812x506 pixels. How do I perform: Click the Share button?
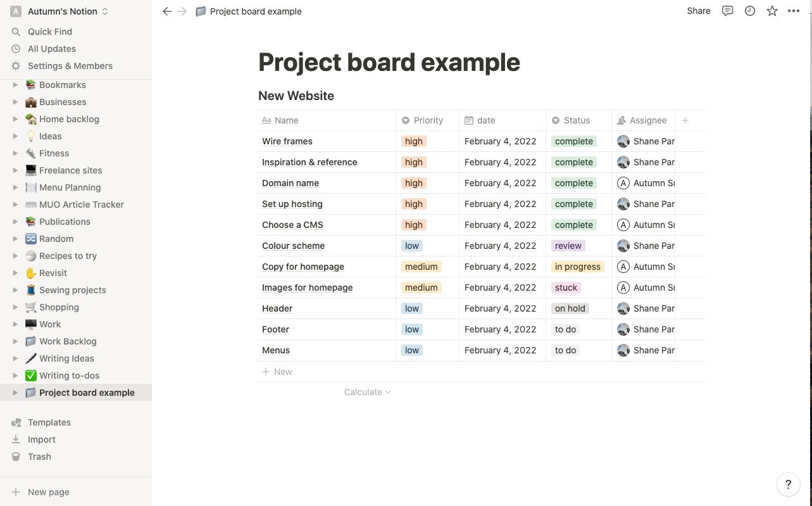point(698,11)
